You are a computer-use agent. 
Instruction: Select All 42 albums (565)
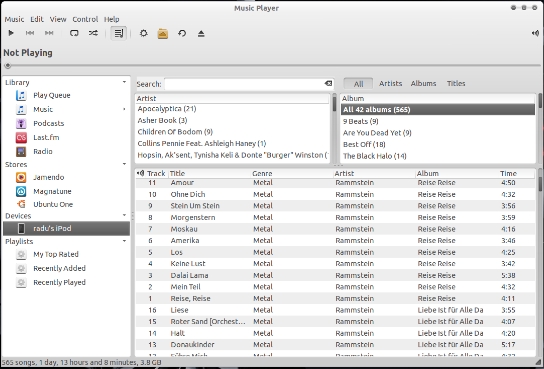(x=438, y=110)
